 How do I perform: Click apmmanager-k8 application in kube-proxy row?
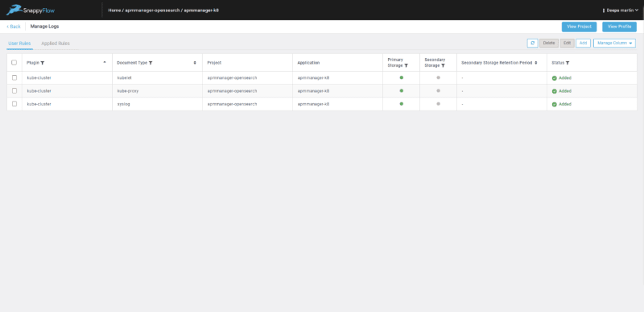coord(313,91)
